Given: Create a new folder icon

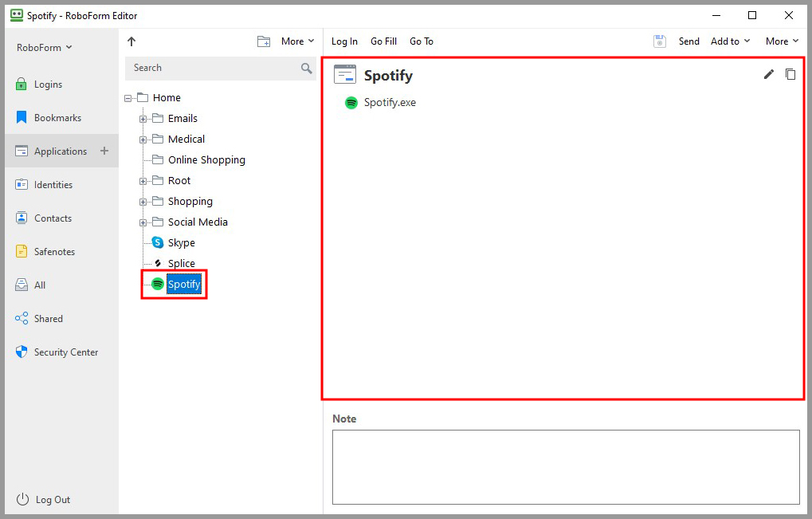Looking at the screenshot, I should (x=264, y=41).
